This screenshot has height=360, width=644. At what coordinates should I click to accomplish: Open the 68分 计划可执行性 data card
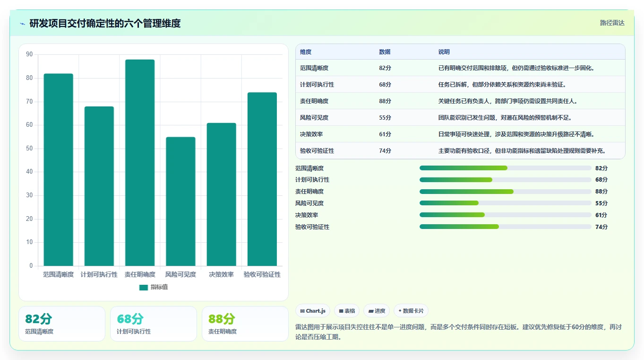coord(154,324)
